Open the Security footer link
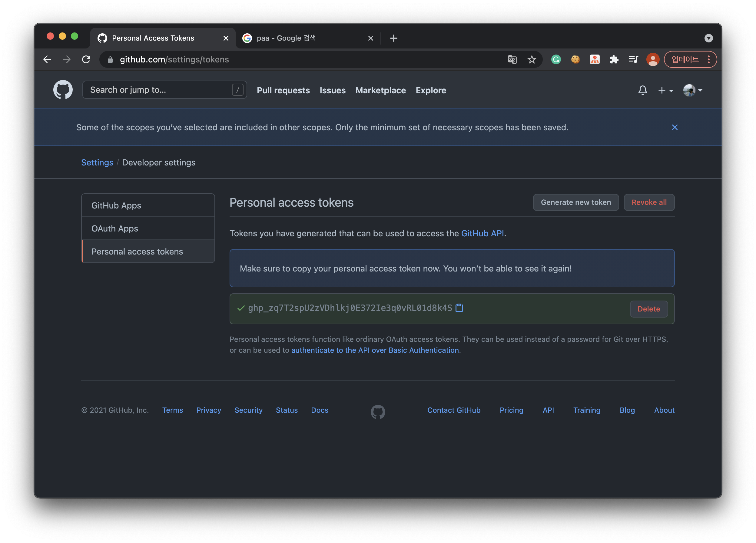Image resolution: width=756 pixels, height=543 pixels. (248, 410)
